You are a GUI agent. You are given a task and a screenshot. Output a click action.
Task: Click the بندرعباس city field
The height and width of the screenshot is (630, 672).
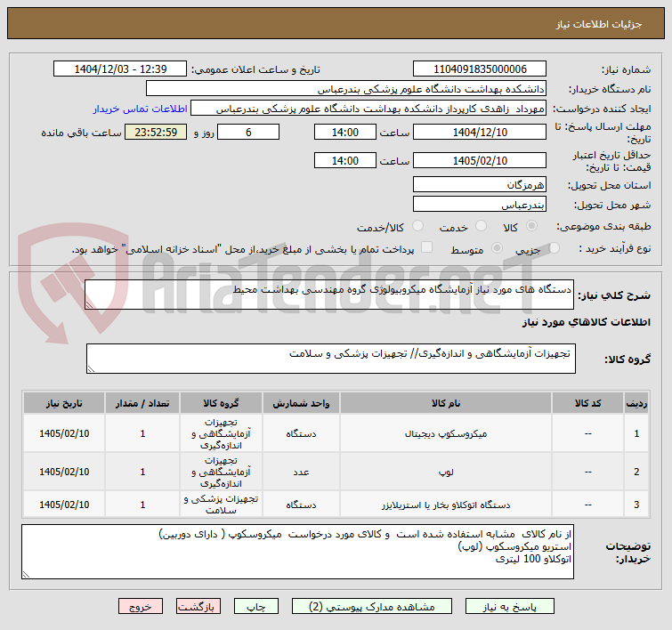[x=480, y=204]
